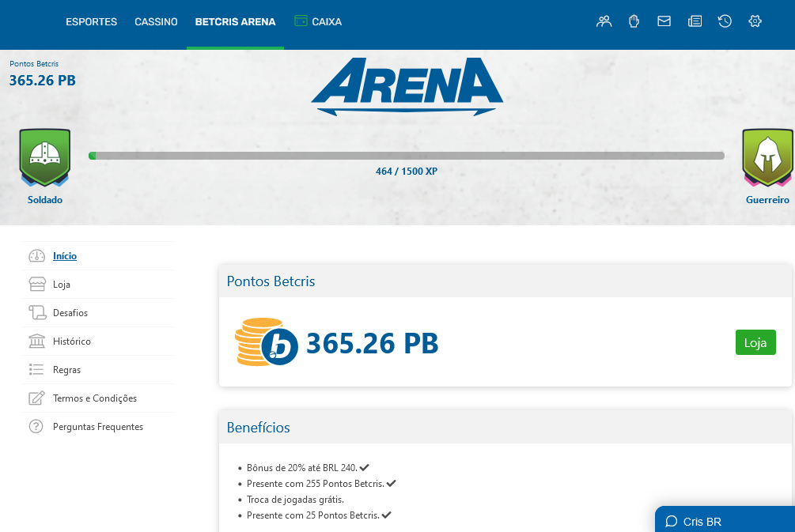This screenshot has width=795, height=532.
Task: Go to the Esportes tab
Action: [x=91, y=22]
